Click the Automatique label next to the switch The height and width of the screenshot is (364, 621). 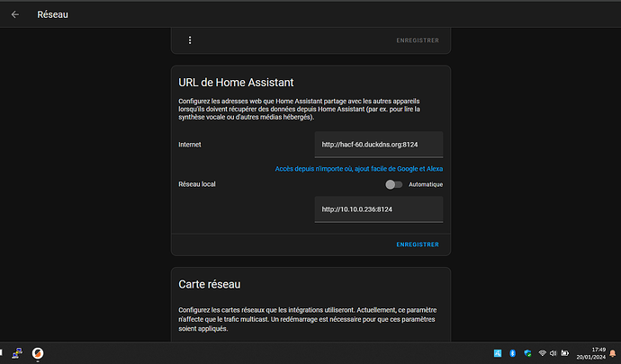426,184
